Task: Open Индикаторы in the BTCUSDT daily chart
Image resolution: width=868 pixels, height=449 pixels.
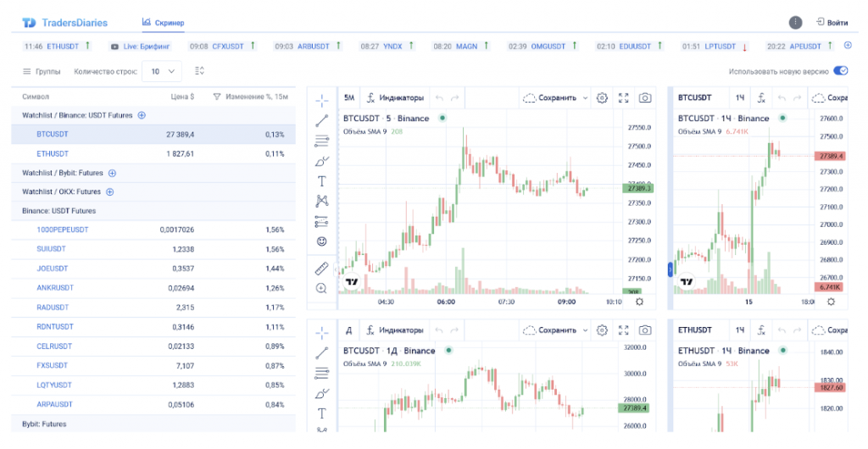Action: pos(395,330)
